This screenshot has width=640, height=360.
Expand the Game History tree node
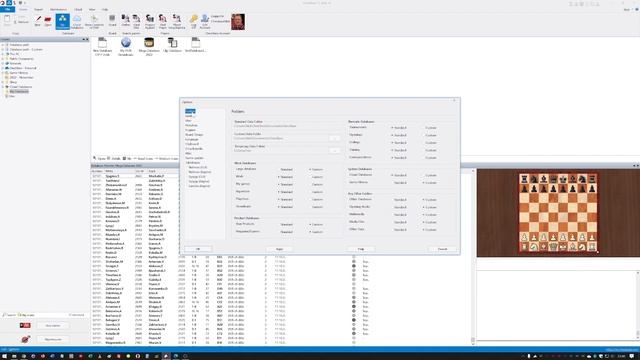pyautogui.click(x=2, y=73)
